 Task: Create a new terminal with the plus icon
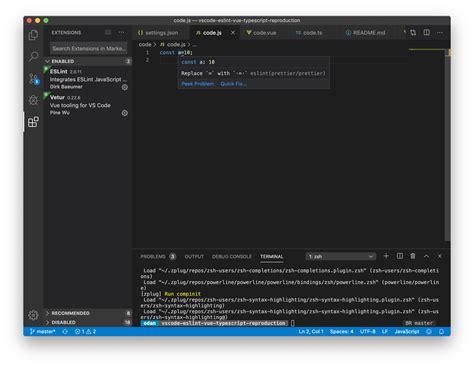[386, 256]
